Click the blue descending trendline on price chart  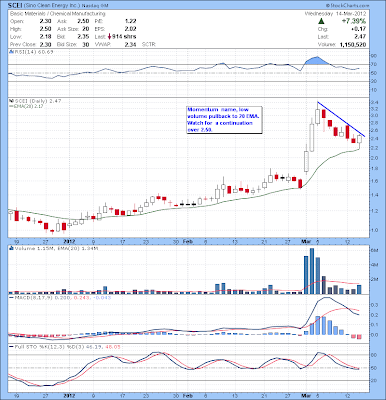(x=341, y=119)
